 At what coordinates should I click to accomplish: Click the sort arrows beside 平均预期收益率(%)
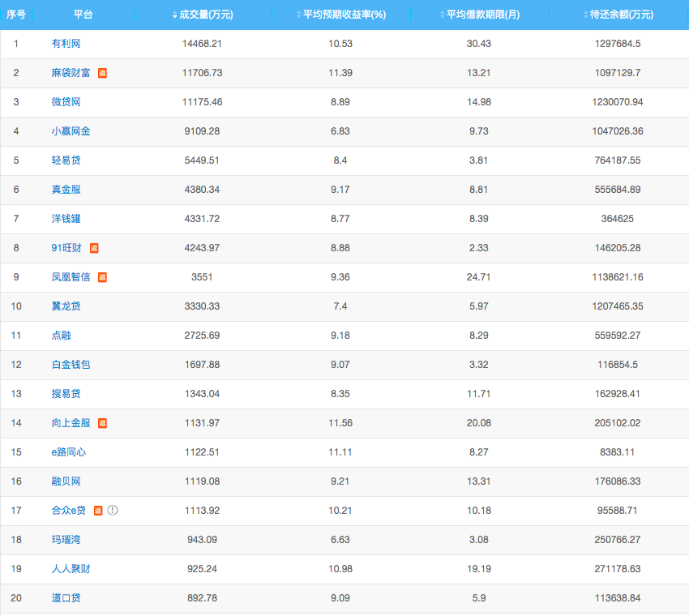click(x=299, y=15)
